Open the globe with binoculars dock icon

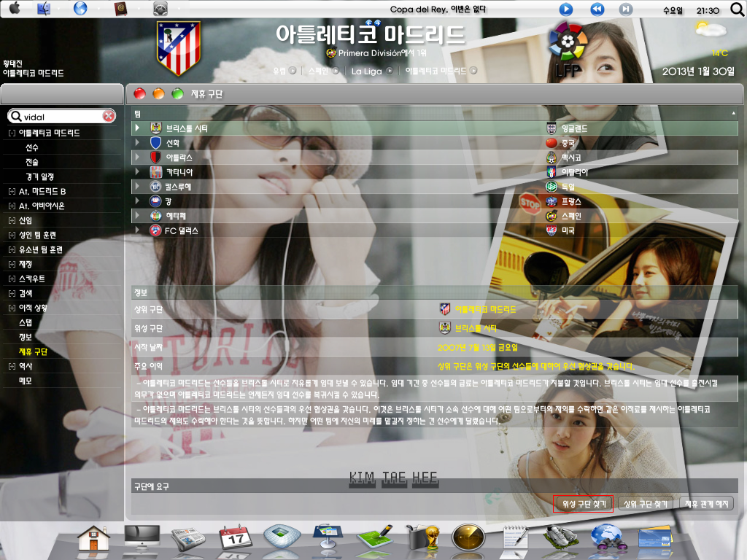click(608, 539)
